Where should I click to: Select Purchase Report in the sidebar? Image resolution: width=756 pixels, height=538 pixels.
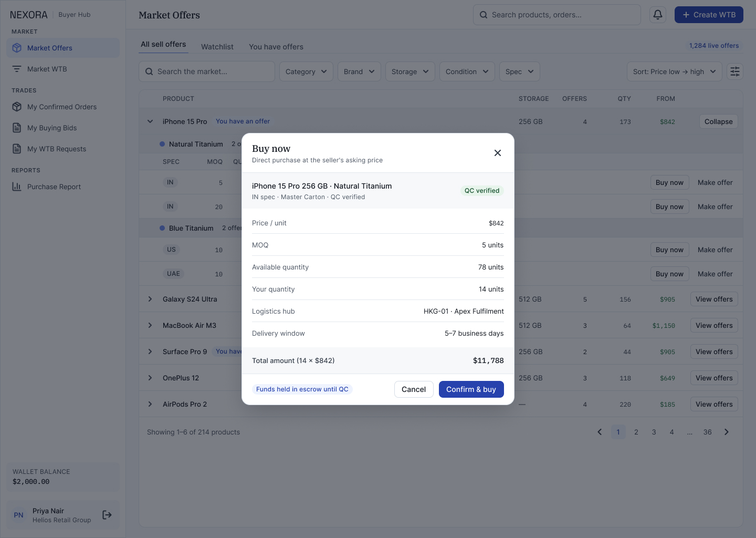click(63, 187)
